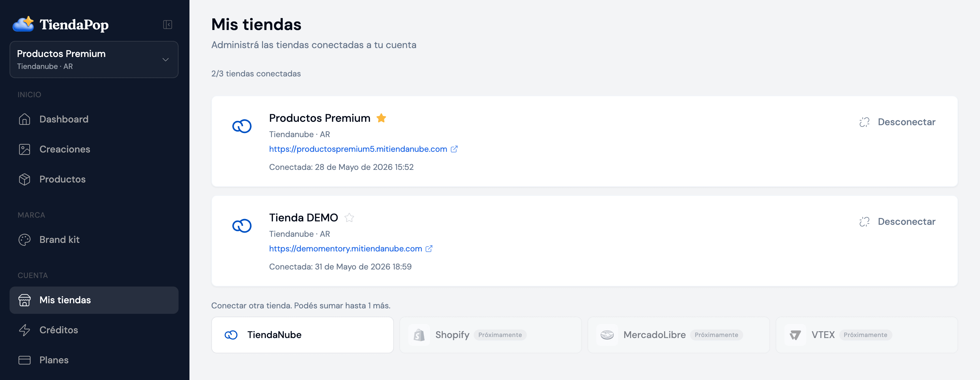Viewport: 980px width, 380px height.
Task: Click the Creaciones image icon
Action: coord(24,149)
